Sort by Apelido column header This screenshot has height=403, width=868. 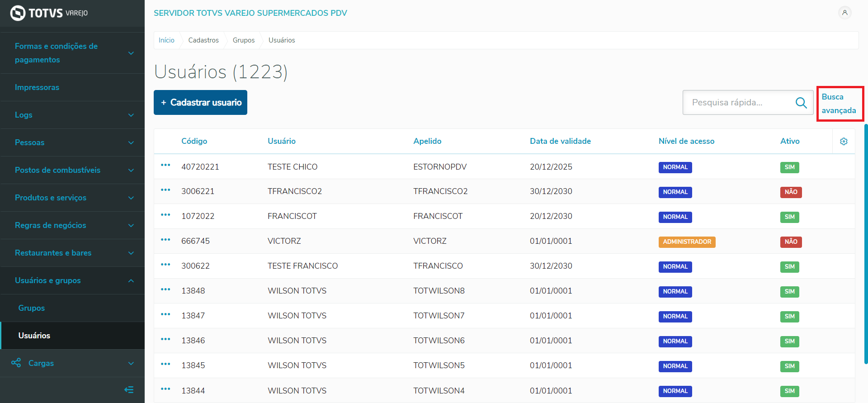427,141
